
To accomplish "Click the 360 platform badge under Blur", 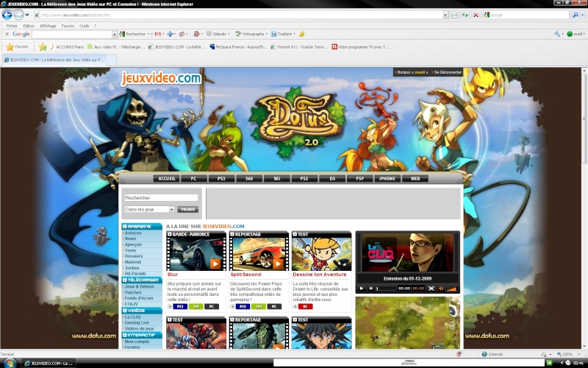I will (x=196, y=306).
